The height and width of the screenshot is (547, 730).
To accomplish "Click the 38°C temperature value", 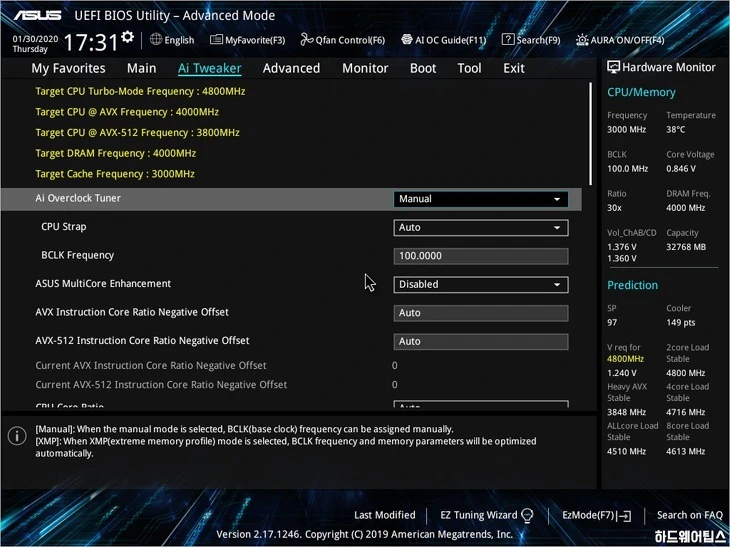I will [676, 129].
